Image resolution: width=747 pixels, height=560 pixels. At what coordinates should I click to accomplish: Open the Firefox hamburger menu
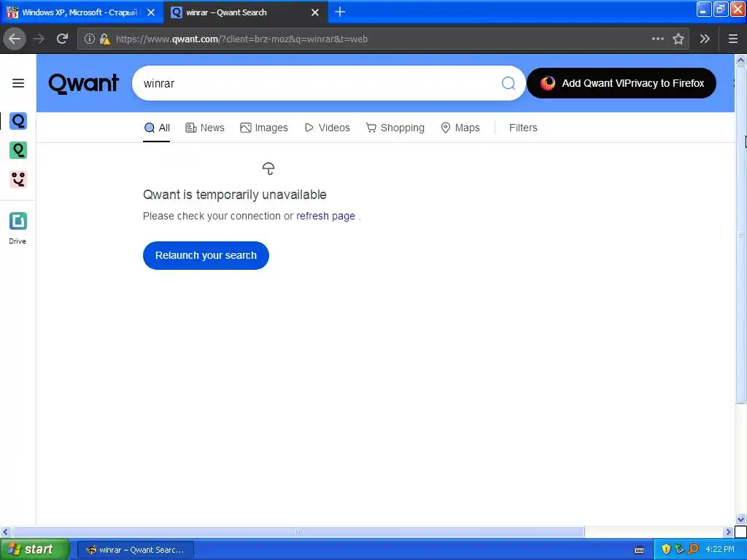(733, 39)
